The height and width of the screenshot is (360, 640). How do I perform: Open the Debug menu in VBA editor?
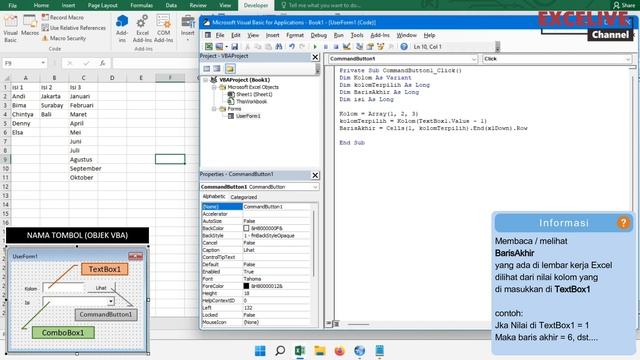(318, 35)
